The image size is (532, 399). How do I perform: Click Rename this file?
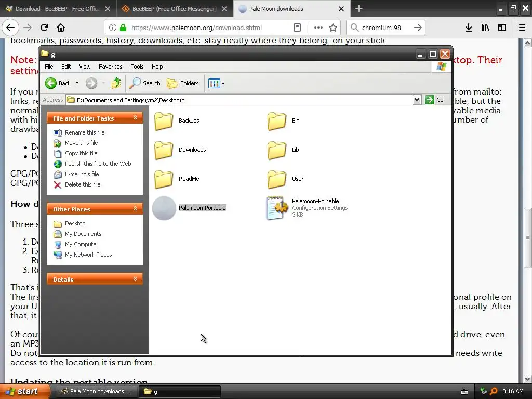coord(85,132)
